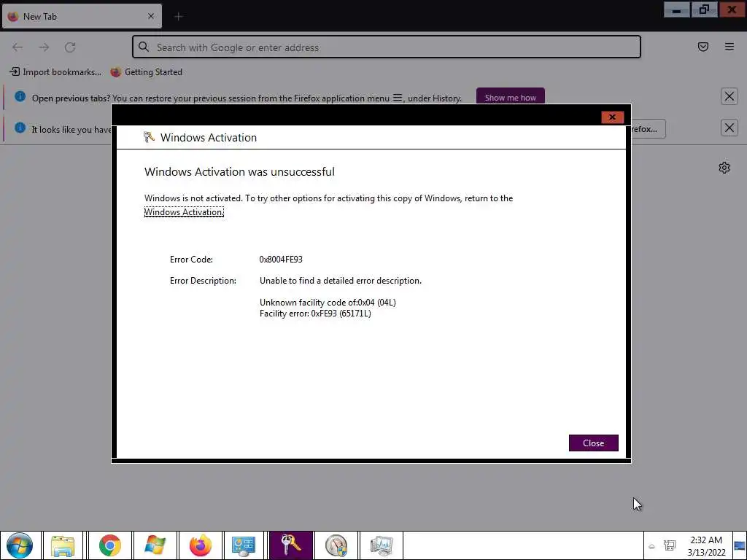Viewport: 747px width, 560px height.
Task: Show hidden system tray icons
Action: (x=651, y=546)
